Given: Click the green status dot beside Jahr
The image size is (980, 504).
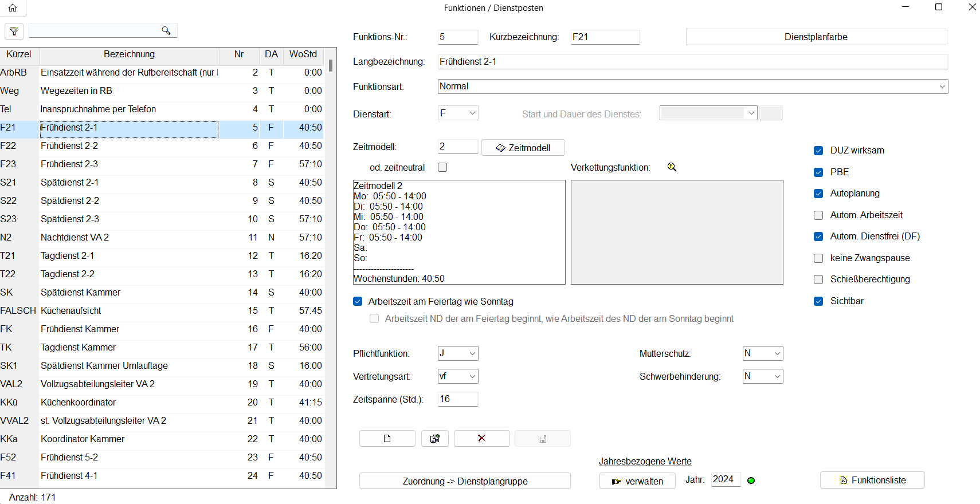Looking at the screenshot, I should pyautogui.click(x=751, y=481).
